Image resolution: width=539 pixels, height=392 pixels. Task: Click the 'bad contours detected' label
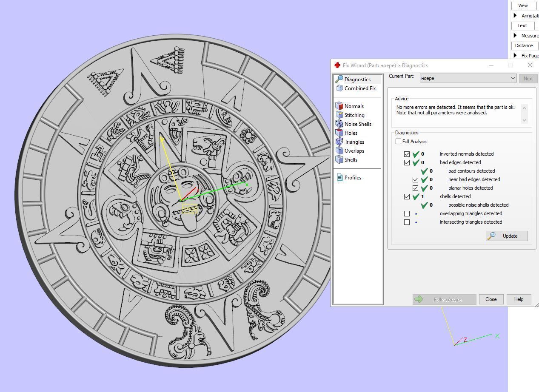click(x=471, y=171)
